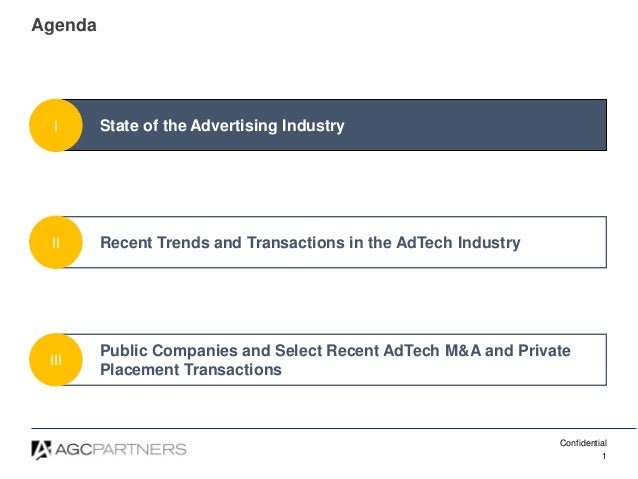Viewport: 638px width, 479px height.
Task: Click the AGCPARTNERS wordmark text
Action: click(x=120, y=450)
